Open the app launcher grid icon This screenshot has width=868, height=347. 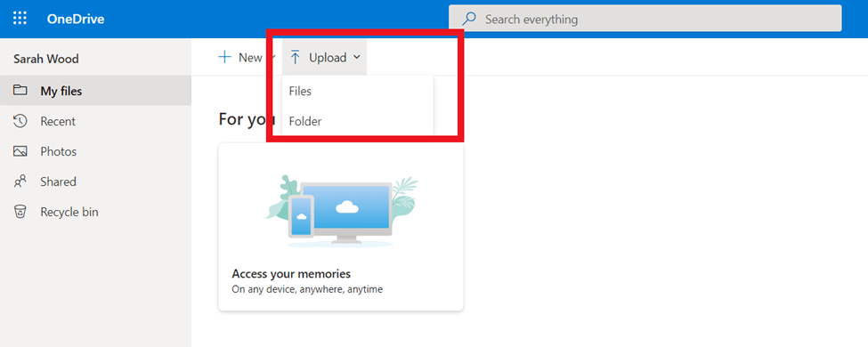click(20, 19)
